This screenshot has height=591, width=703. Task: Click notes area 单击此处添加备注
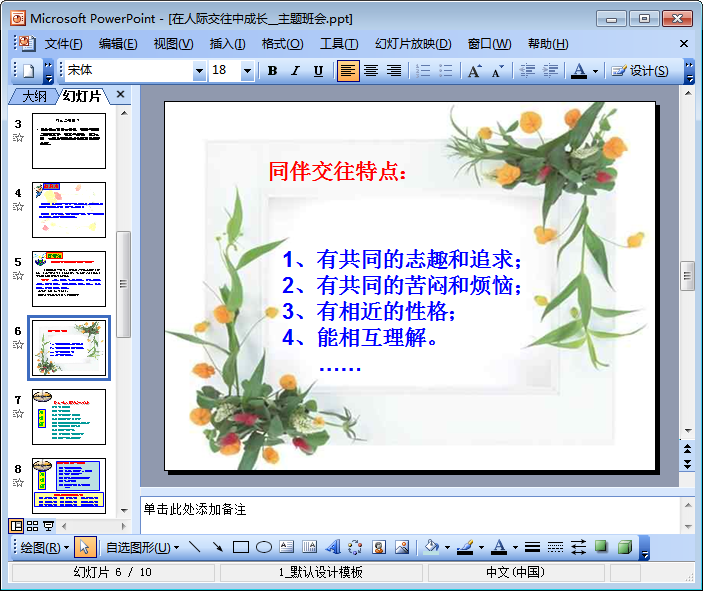[195, 509]
